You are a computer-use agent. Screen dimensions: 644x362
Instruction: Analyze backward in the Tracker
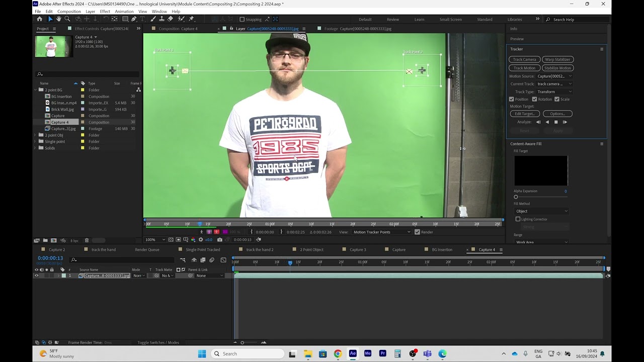pos(547,122)
